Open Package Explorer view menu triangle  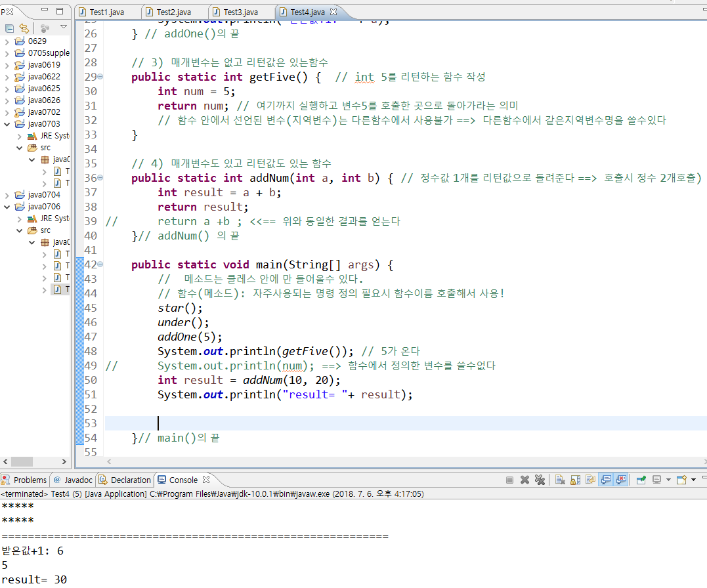(x=64, y=27)
